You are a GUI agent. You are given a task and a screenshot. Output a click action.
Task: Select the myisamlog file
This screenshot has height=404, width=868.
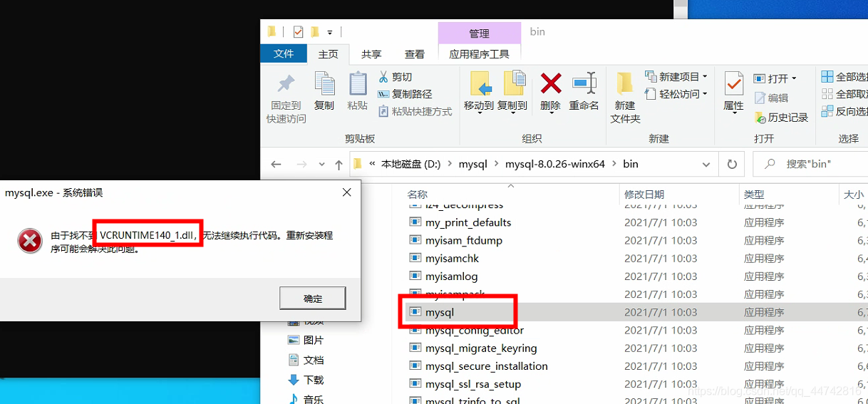[x=452, y=276]
